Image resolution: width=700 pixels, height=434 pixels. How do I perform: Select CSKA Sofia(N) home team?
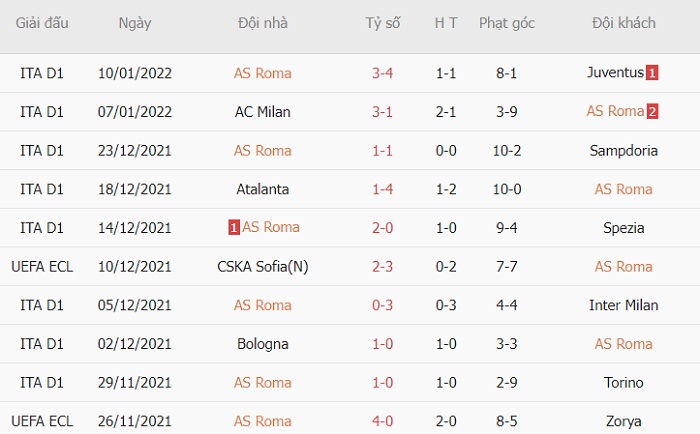(x=262, y=267)
